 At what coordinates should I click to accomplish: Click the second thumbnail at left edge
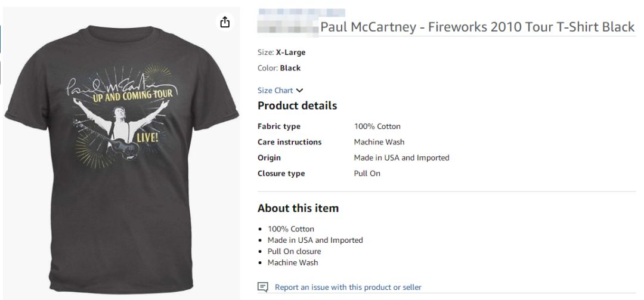(1, 72)
